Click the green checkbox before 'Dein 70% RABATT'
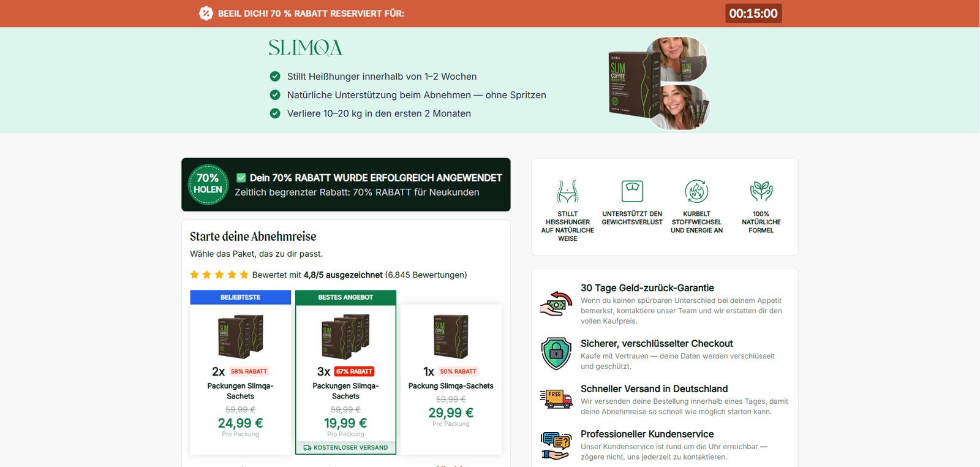Viewport: 980px width, 467px height. click(x=241, y=178)
